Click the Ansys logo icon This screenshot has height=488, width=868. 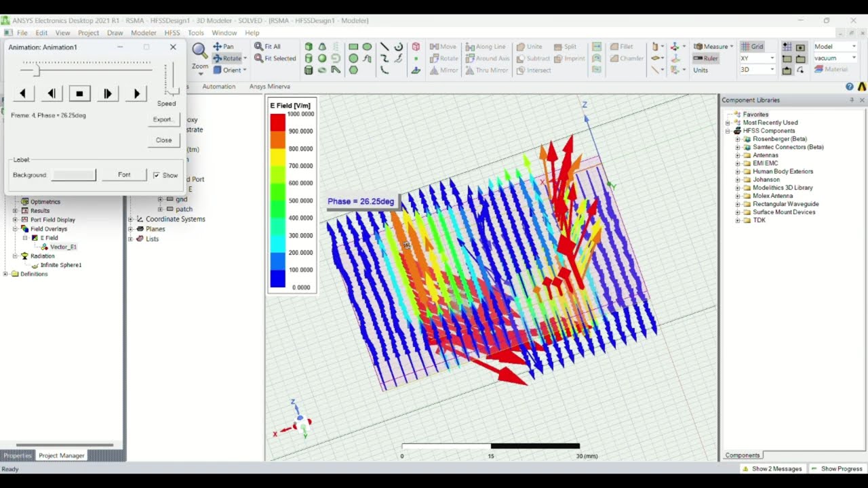click(x=862, y=87)
